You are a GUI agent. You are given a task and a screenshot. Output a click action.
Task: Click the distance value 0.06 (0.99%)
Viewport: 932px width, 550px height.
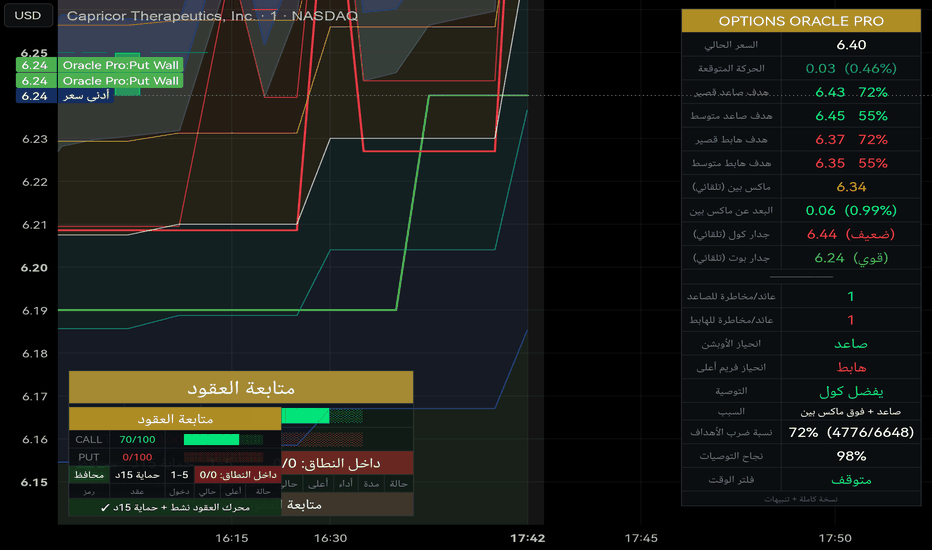click(x=851, y=210)
